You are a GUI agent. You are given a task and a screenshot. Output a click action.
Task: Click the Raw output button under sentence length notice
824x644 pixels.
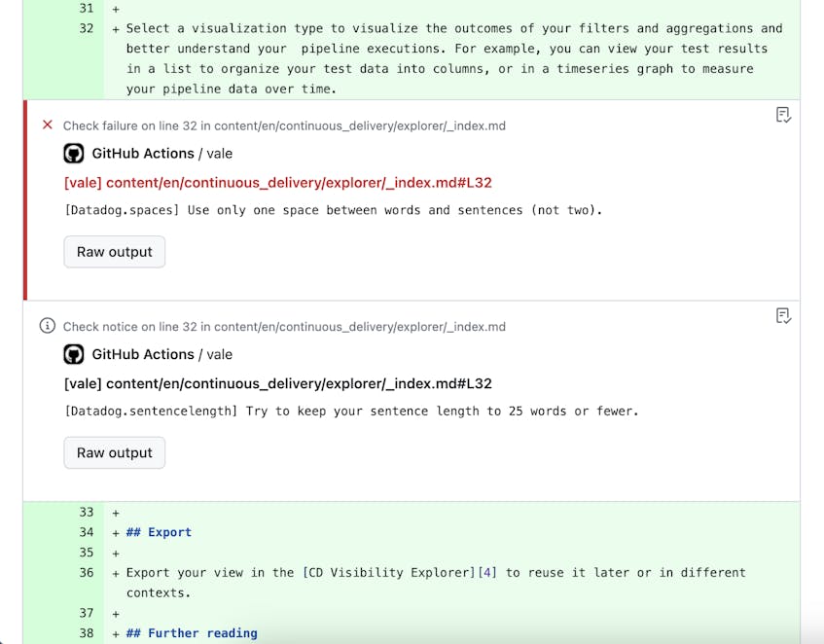(x=114, y=452)
